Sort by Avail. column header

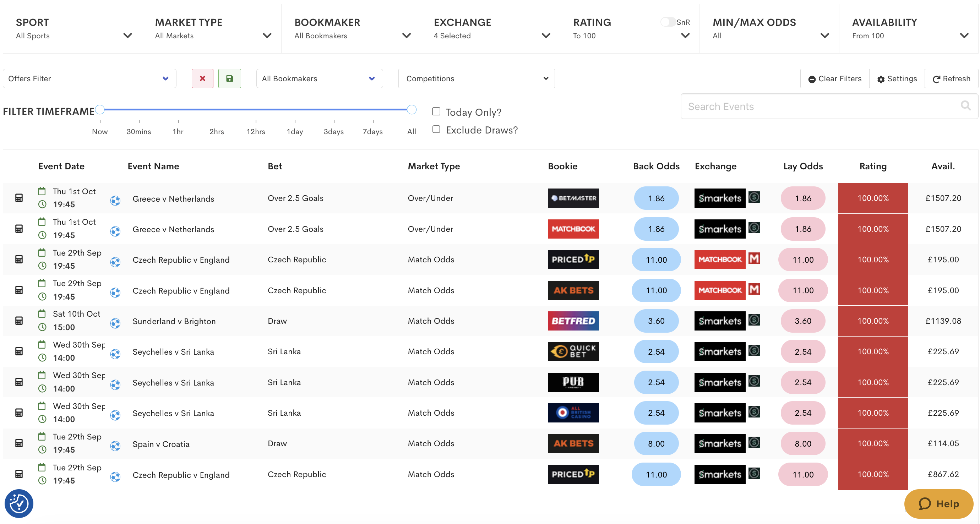pos(943,166)
